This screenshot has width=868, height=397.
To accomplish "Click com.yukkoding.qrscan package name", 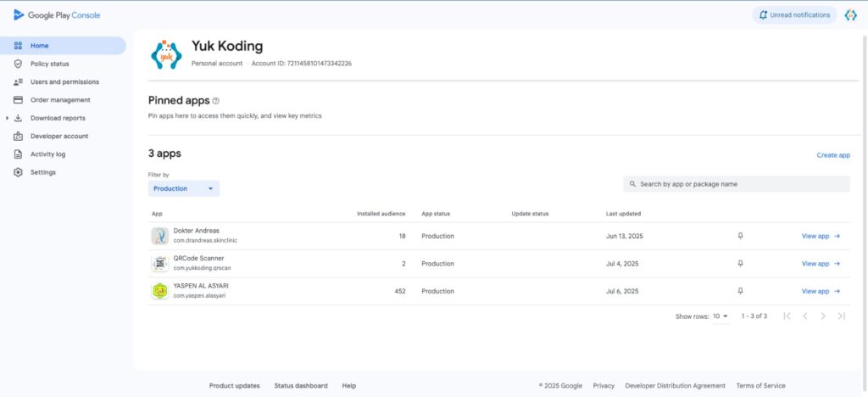I will coord(202,269).
